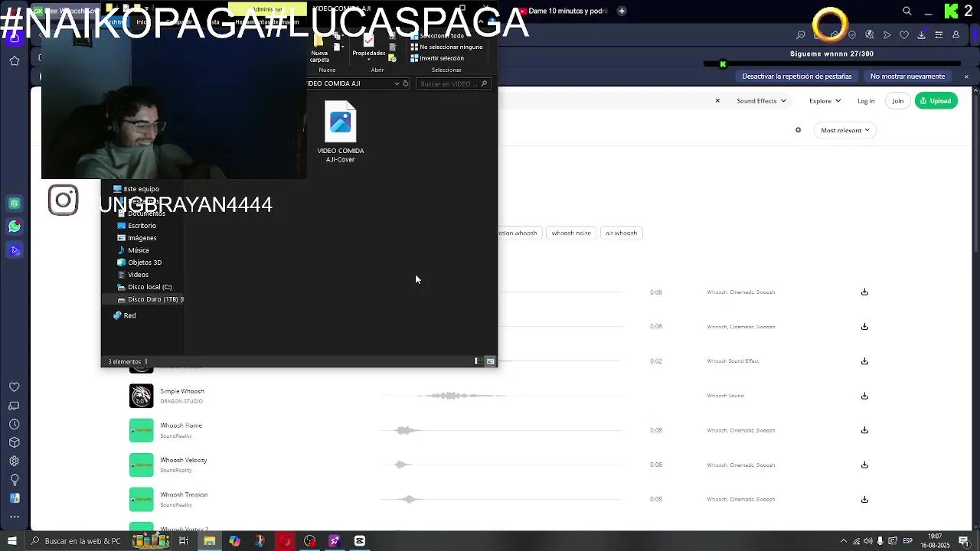Click the Buscar en VIDEO search field

[453, 83]
